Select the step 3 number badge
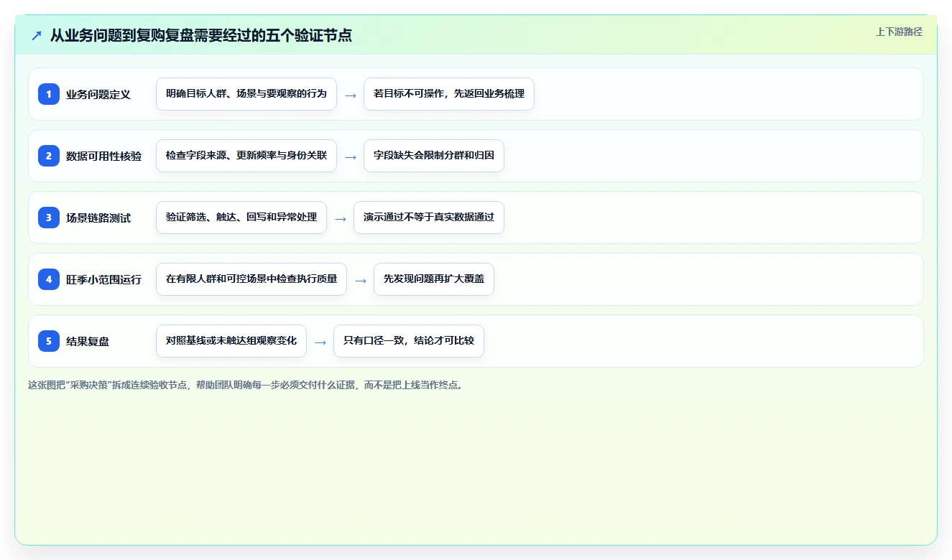Viewport: 952px width, 560px height. [49, 218]
